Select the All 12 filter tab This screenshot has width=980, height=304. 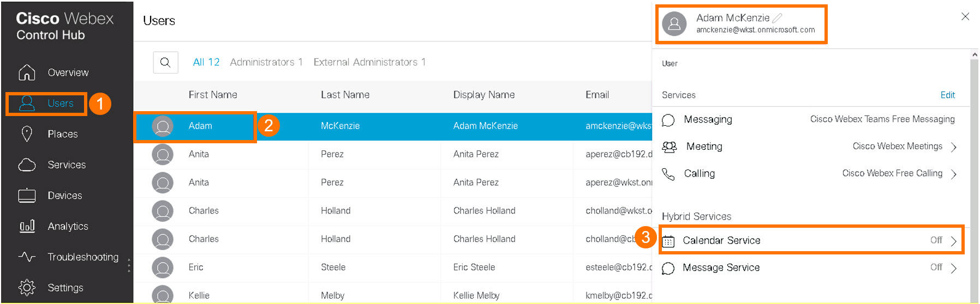[x=206, y=62]
